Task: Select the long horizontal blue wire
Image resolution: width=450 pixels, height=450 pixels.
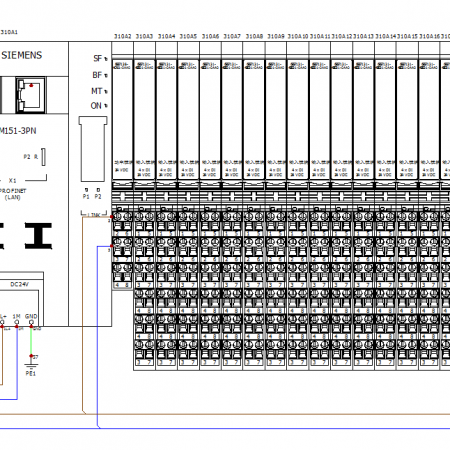Action: pos(273,428)
